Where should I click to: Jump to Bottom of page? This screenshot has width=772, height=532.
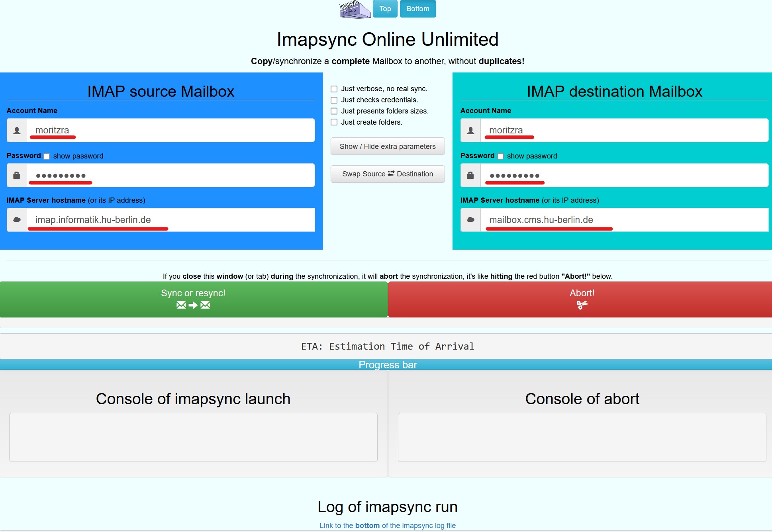pos(417,9)
